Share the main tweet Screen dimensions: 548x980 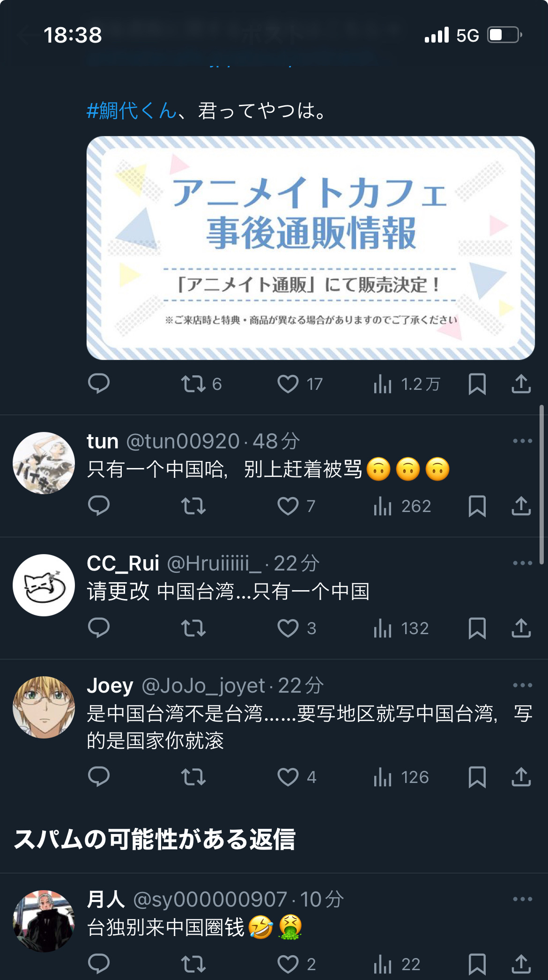[521, 384]
